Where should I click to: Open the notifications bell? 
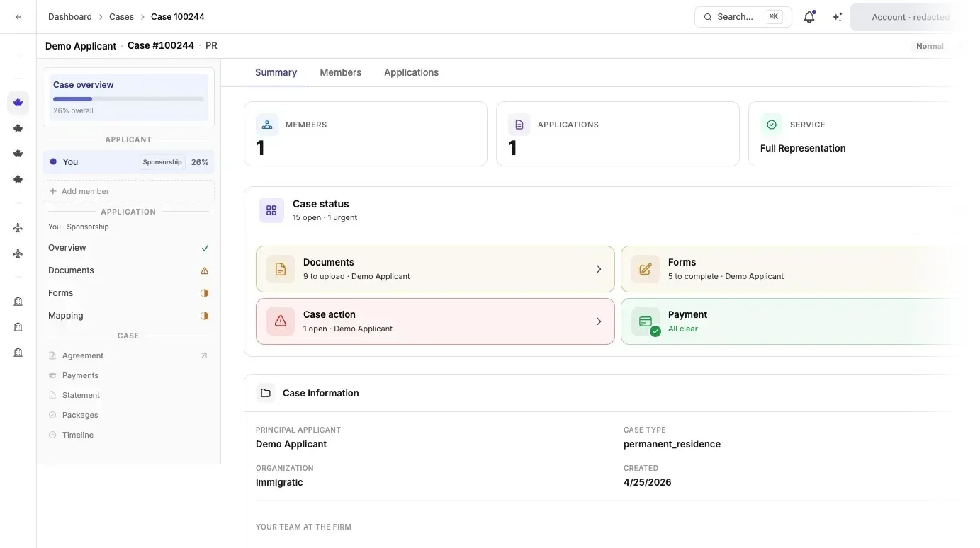pyautogui.click(x=809, y=17)
